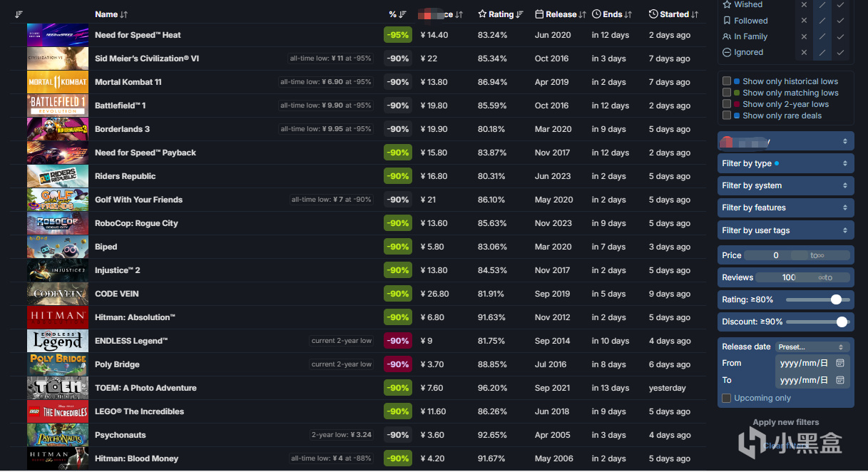
Task: Open the RoboCop: Rogue City link
Action: pyautogui.click(x=136, y=223)
